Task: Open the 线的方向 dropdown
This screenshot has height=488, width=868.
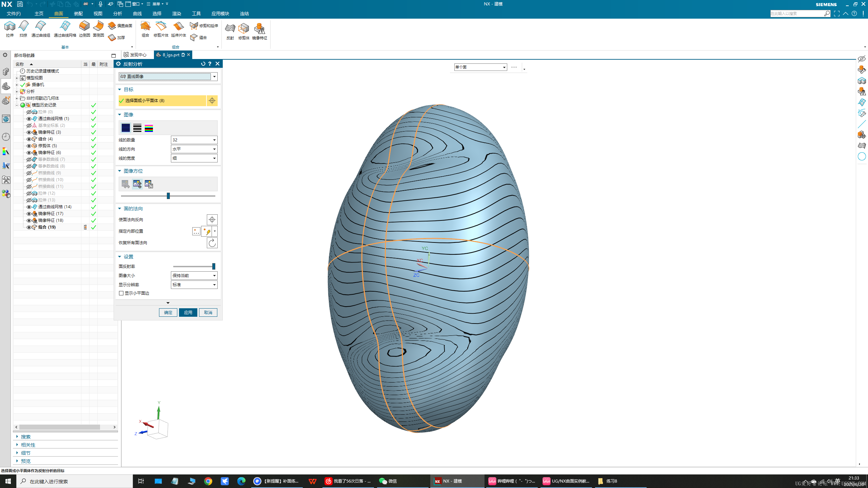Action: (x=194, y=149)
